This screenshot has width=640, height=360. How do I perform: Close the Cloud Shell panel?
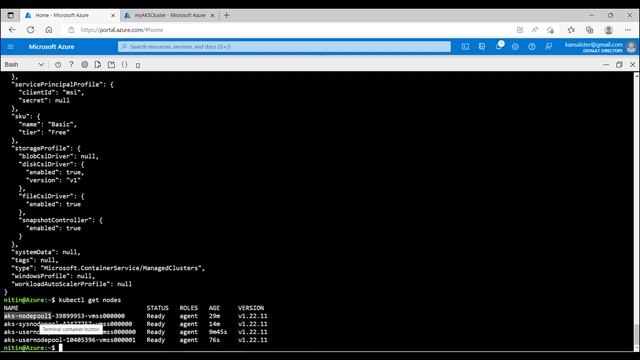633,64
